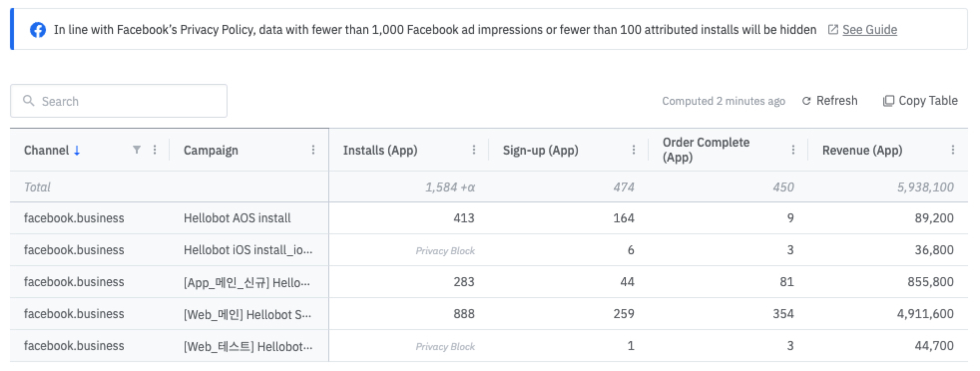Open Channel column three-dot options menu

(x=155, y=150)
